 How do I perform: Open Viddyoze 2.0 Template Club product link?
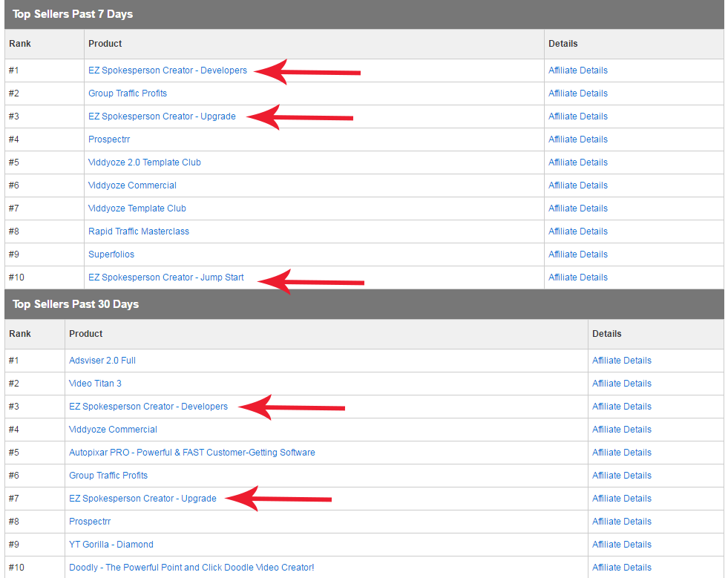145,162
